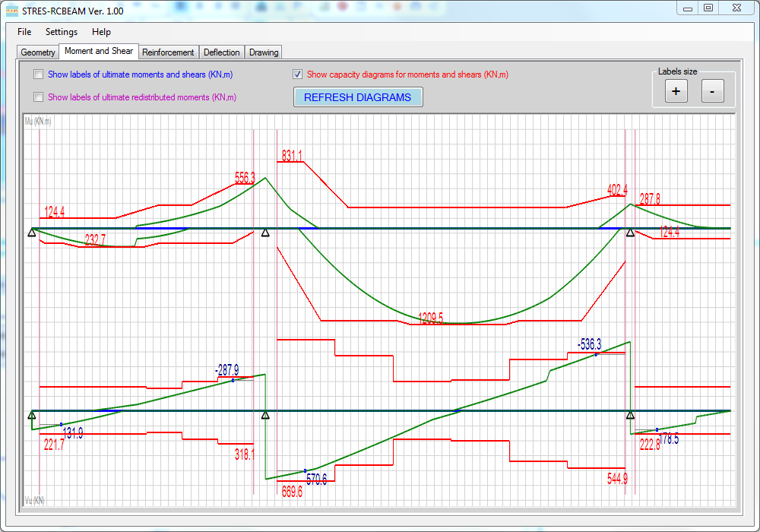The image size is (760, 532).
Task: Click the Vu (KN) axis label
Action: pos(34,500)
